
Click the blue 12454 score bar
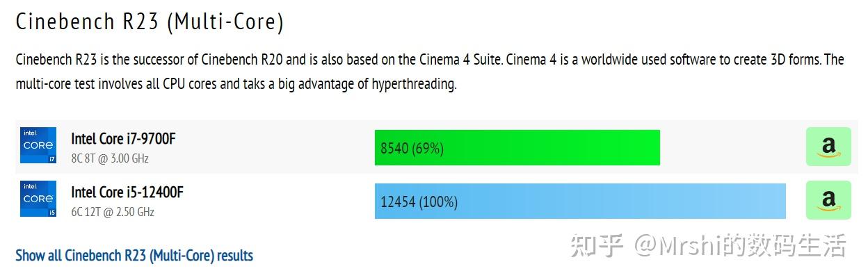[626, 201]
